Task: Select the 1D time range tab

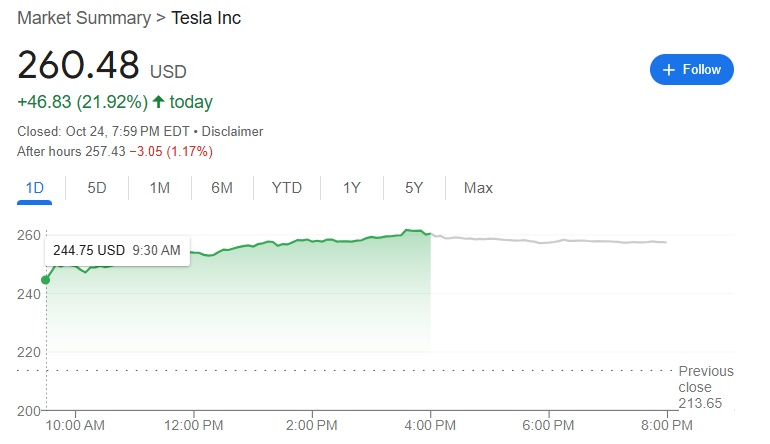Action: tap(35, 188)
